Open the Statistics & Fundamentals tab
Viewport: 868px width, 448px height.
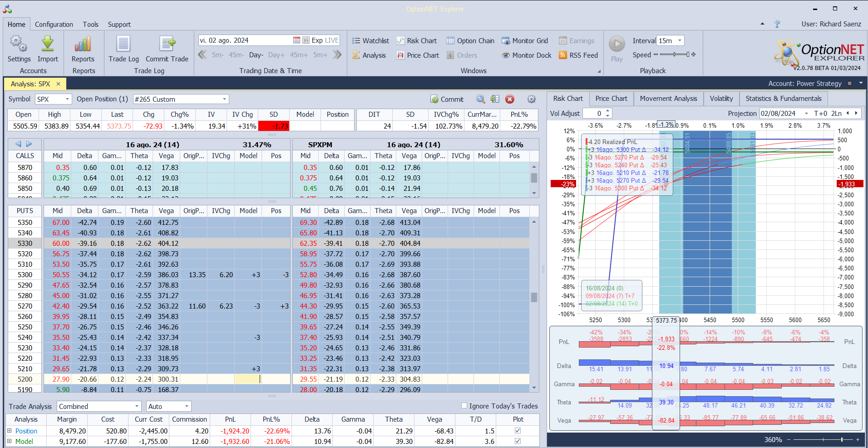(784, 99)
